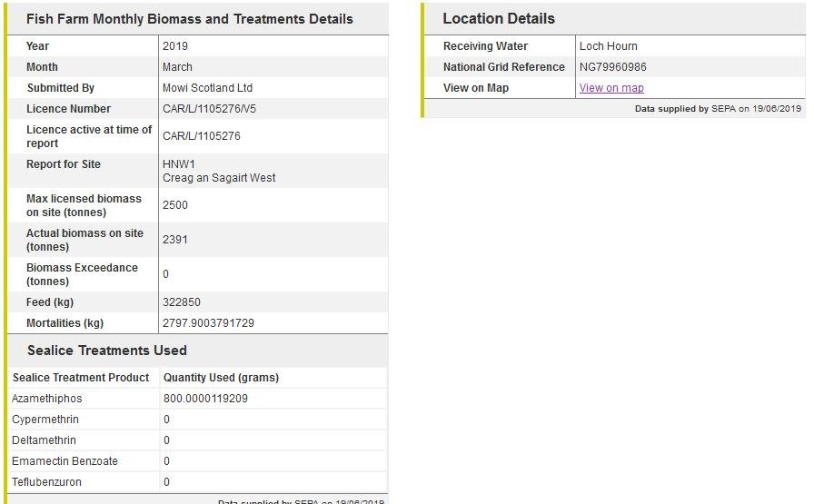Click max licensed biomass value 2500
This screenshot has width=814, height=504.
(x=175, y=205)
